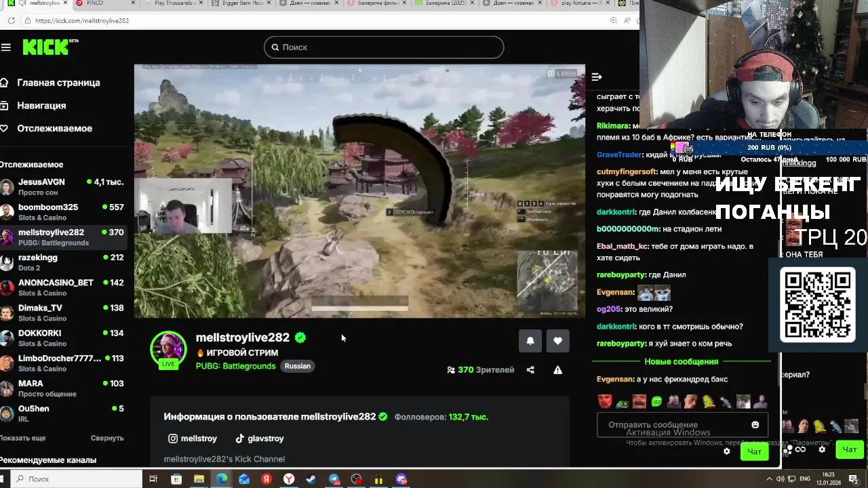This screenshot has width=868, height=488.
Task: Switch ENG input language indicator
Action: 805,479
